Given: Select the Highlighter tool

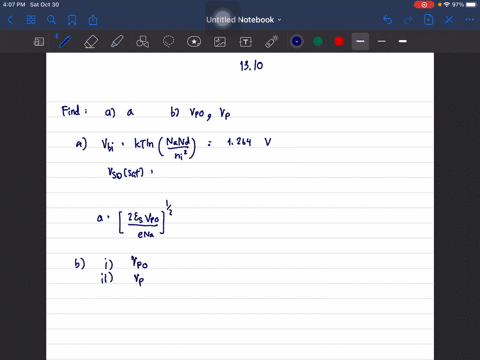Looking at the screenshot, I should click(117, 42).
